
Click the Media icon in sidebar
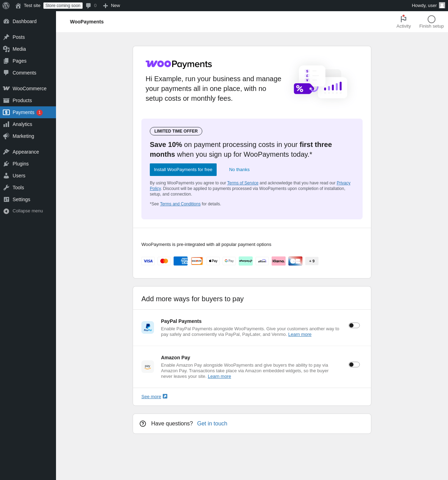6,49
